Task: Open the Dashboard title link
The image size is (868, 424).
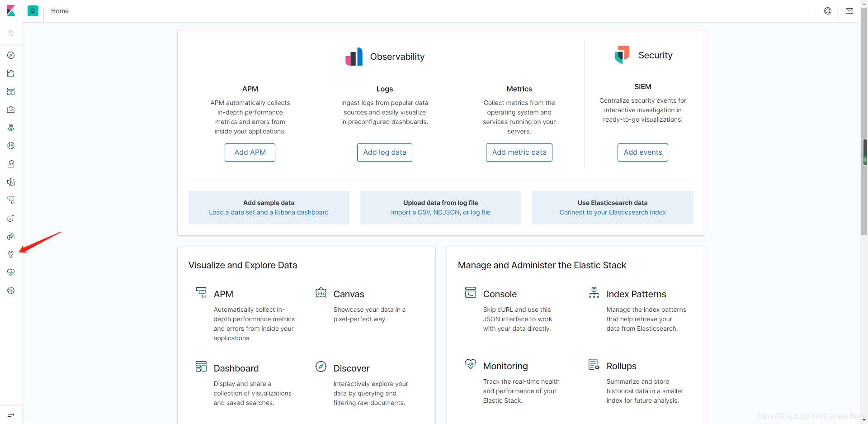Action: coord(236,368)
